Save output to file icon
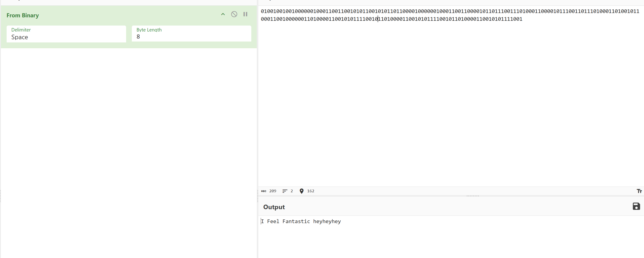Viewport: 644px width, 258px height. [x=636, y=206]
